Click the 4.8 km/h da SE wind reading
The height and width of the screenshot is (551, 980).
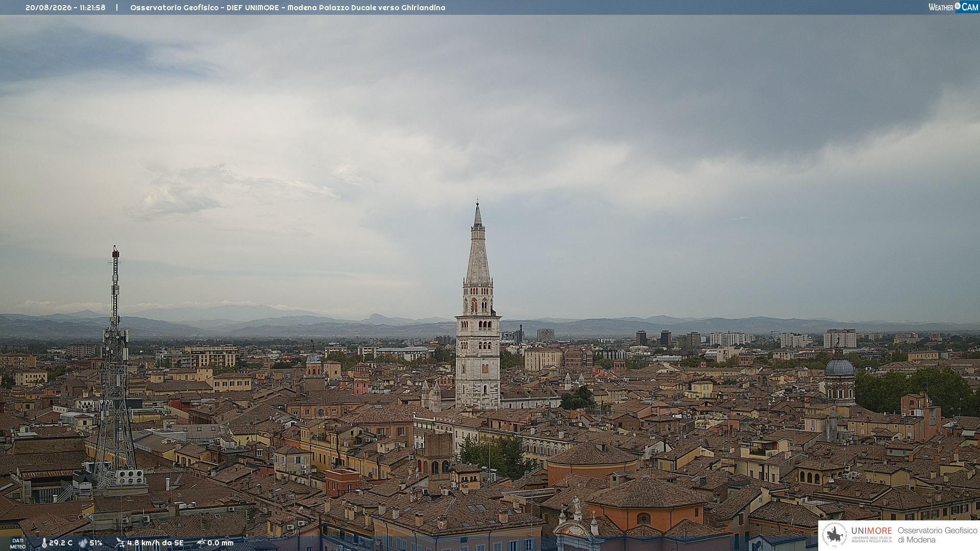point(155,543)
